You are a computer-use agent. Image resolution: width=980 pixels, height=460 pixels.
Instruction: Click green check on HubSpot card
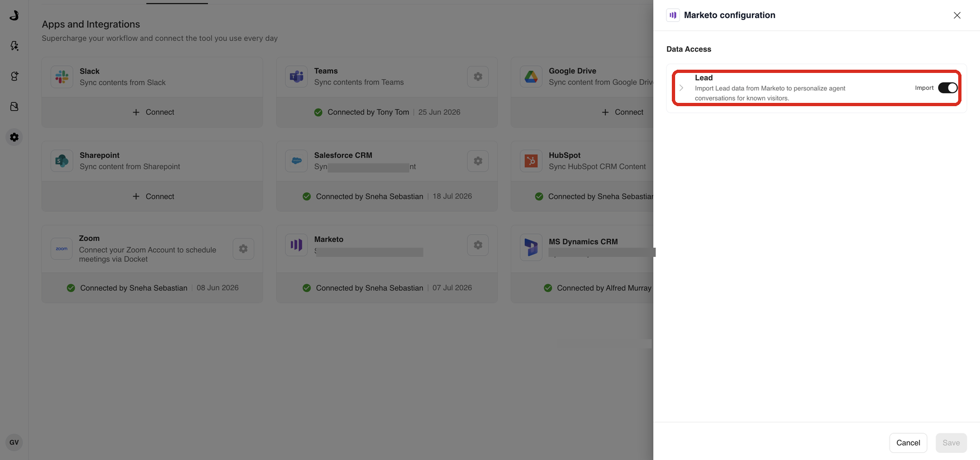[539, 197]
